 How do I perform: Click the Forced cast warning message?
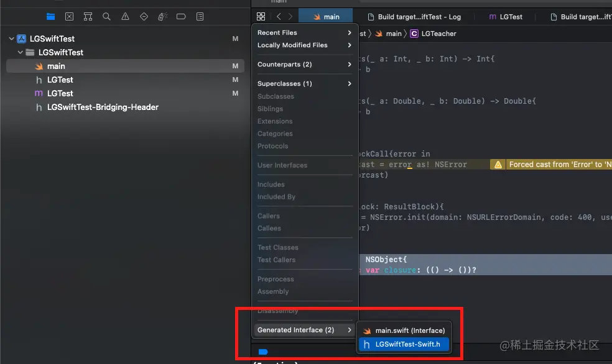pyautogui.click(x=560, y=165)
